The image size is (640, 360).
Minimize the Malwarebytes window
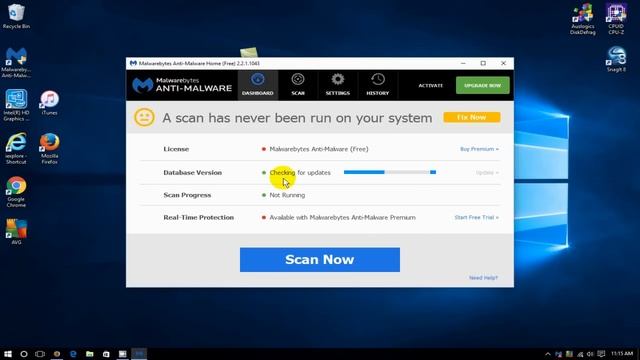(x=463, y=63)
